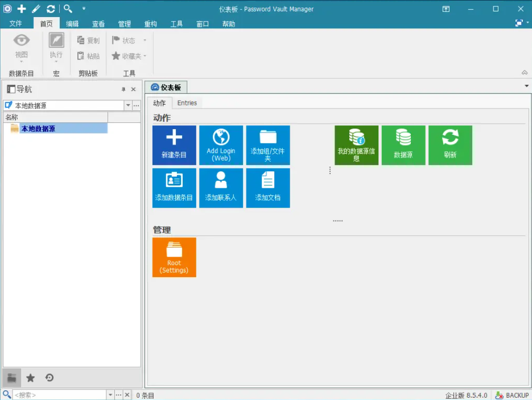532x400 pixels.
Task: Click the recent history icon in navigation footer
Action: click(x=50, y=378)
